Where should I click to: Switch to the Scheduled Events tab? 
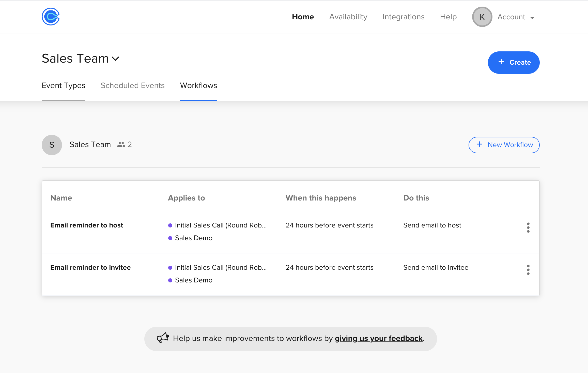tap(132, 85)
